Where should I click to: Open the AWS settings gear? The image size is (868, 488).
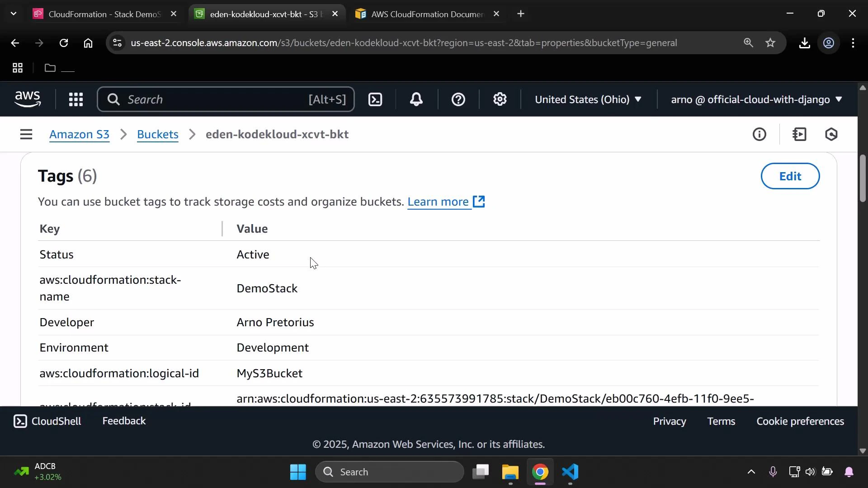[x=500, y=99]
